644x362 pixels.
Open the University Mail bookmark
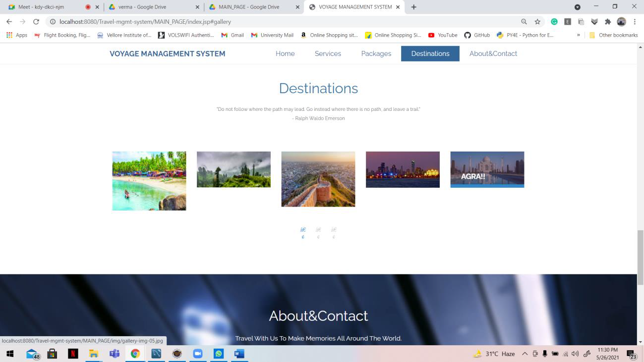click(x=272, y=35)
